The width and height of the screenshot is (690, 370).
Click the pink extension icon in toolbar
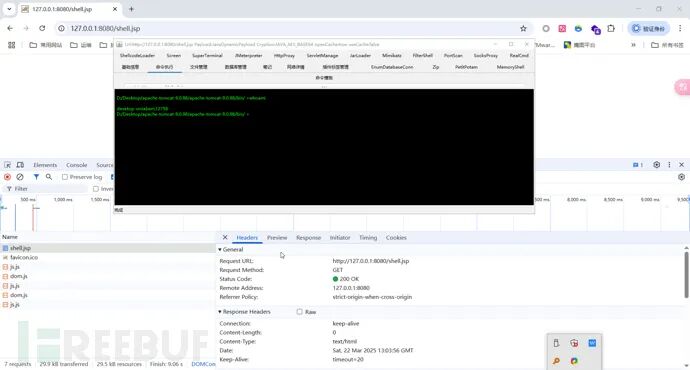point(562,28)
